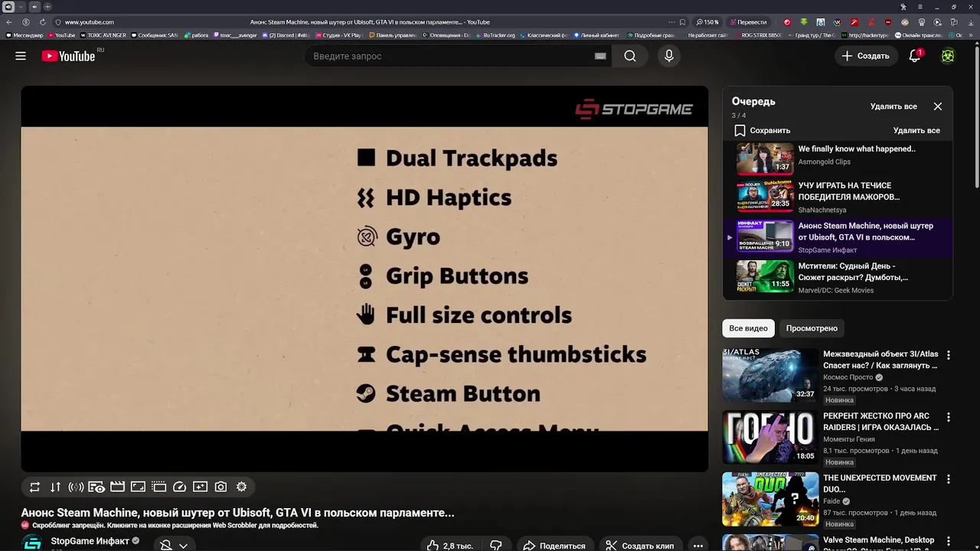The height and width of the screenshot is (551, 980).
Task: Open options menu for Valve Steam Machine video
Action: coord(949,541)
